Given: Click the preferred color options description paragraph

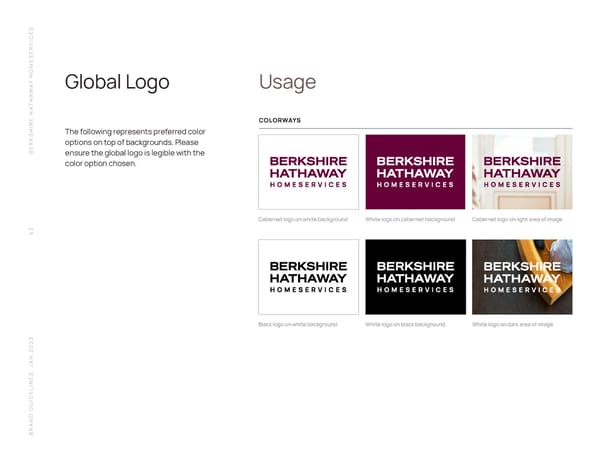Looking at the screenshot, I should (135, 148).
